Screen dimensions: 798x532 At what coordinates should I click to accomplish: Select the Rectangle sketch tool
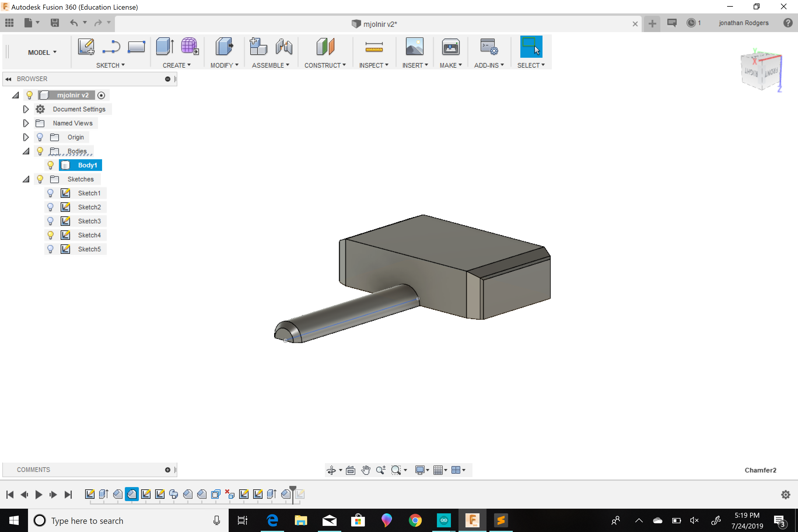pos(136,47)
